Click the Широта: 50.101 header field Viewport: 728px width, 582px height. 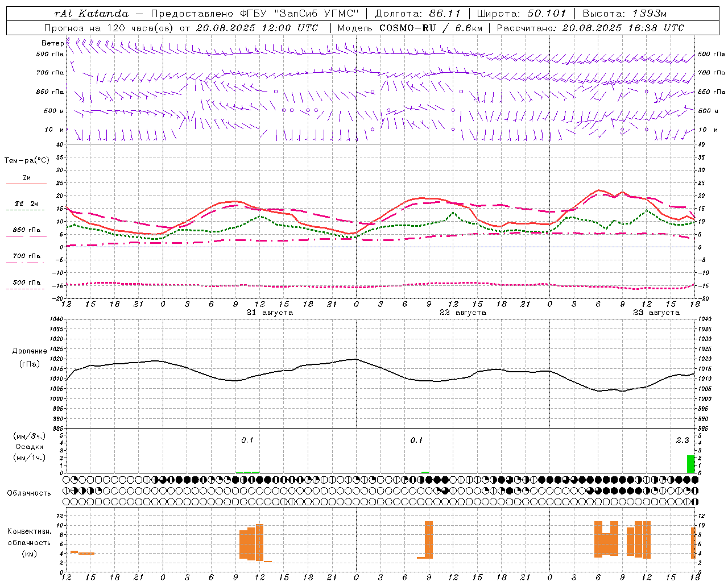522,14
